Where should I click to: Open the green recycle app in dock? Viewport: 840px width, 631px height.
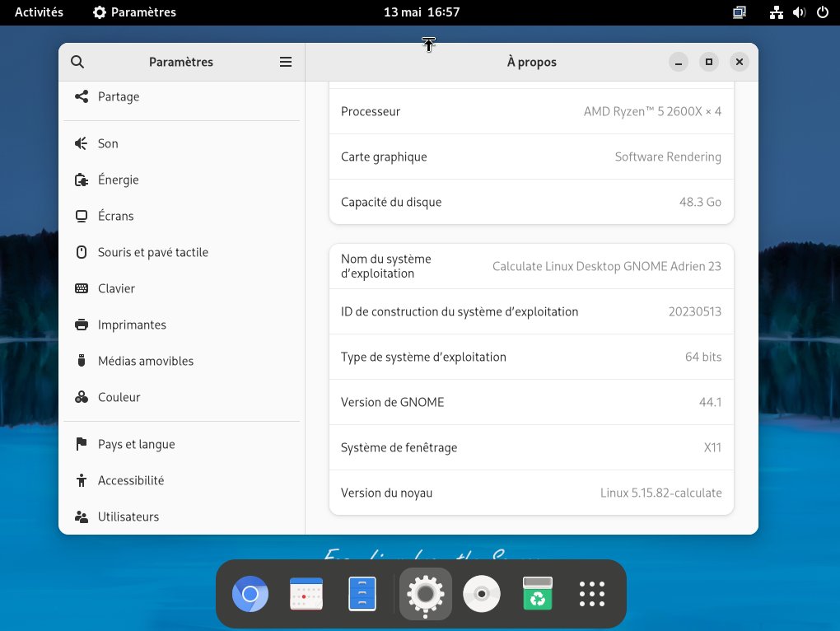click(537, 594)
